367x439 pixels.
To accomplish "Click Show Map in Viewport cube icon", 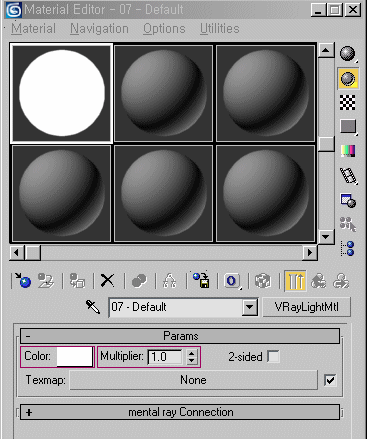I will point(263,280).
